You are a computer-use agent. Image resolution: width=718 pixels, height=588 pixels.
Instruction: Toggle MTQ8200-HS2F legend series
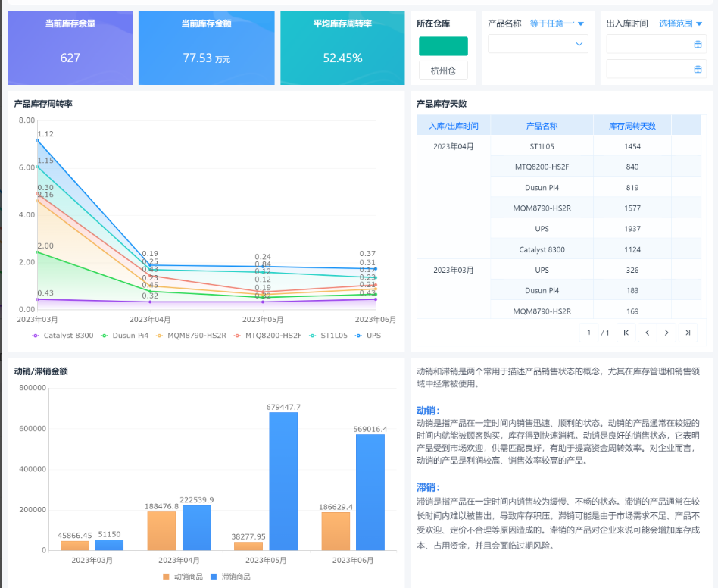pos(268,336)
